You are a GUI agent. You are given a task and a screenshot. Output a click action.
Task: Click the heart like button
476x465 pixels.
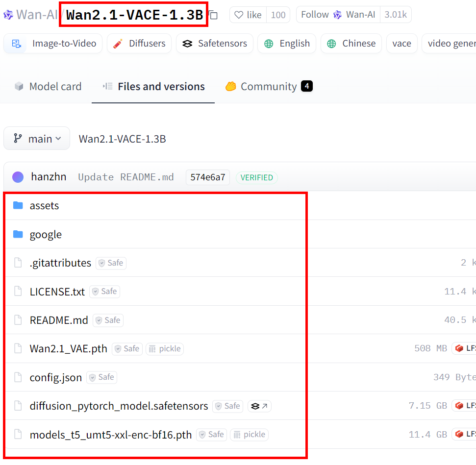248,15
